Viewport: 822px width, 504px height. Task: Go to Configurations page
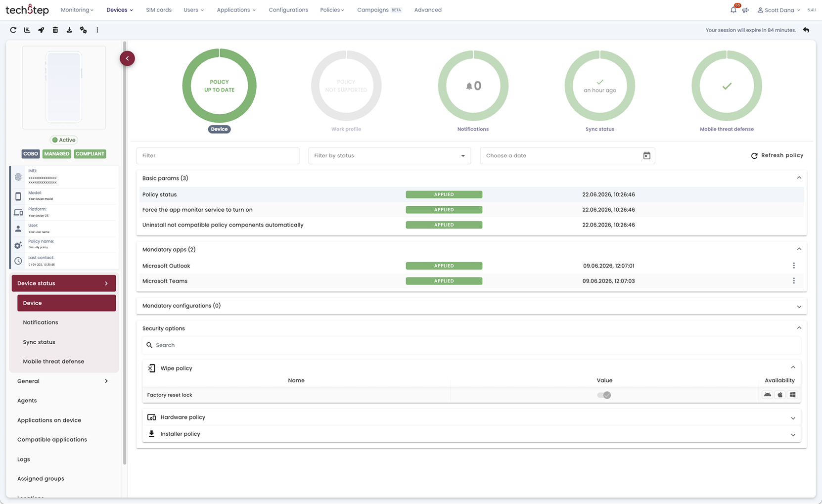[288, 10]
